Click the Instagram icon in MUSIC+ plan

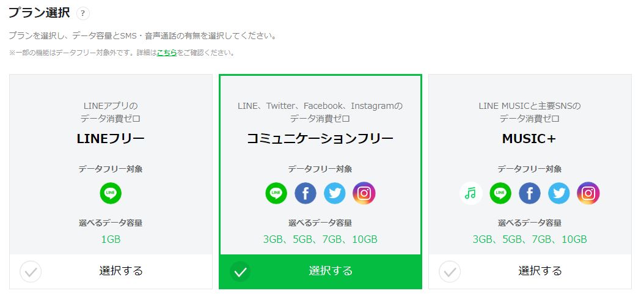588,193
